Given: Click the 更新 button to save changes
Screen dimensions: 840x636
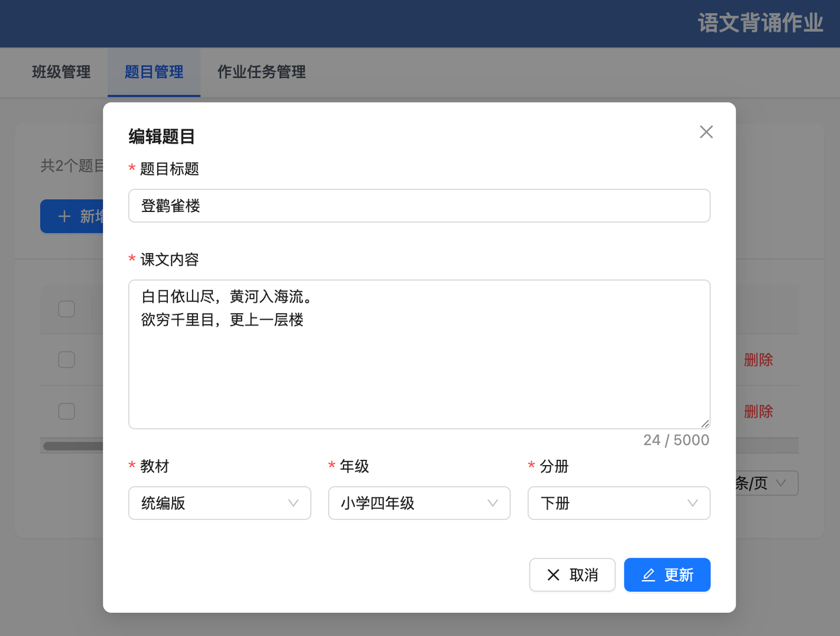Looking at the screenshot, I should (x=667, y=575).
